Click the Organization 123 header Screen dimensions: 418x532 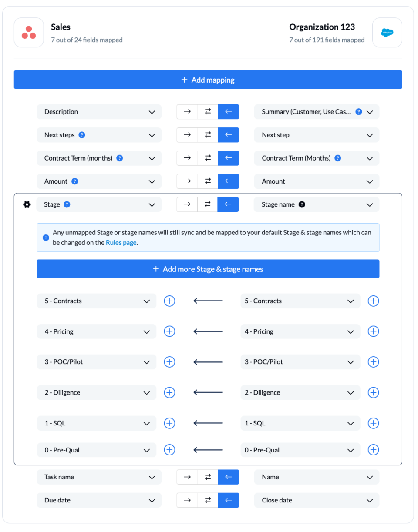322,27
